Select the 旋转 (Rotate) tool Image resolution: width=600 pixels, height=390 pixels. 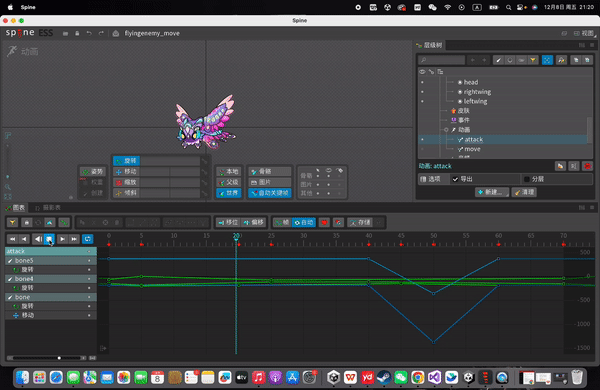[x=127, y=161]
